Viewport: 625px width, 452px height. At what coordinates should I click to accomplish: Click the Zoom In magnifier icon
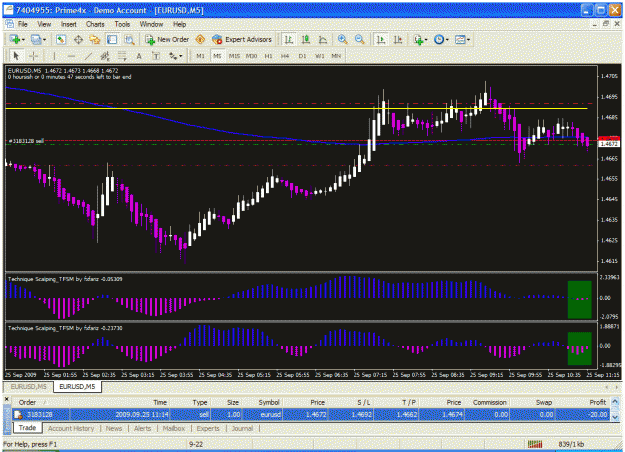click(x=342, y=39)
